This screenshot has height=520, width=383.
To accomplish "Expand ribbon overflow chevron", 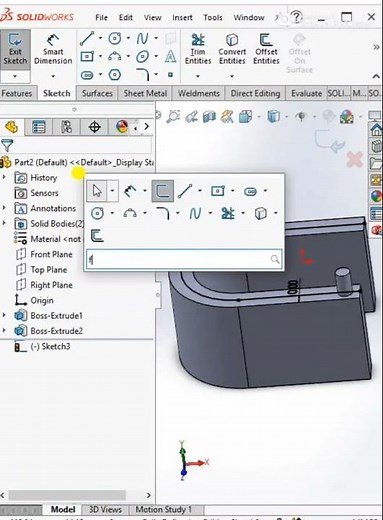I will tap(376, 47).
